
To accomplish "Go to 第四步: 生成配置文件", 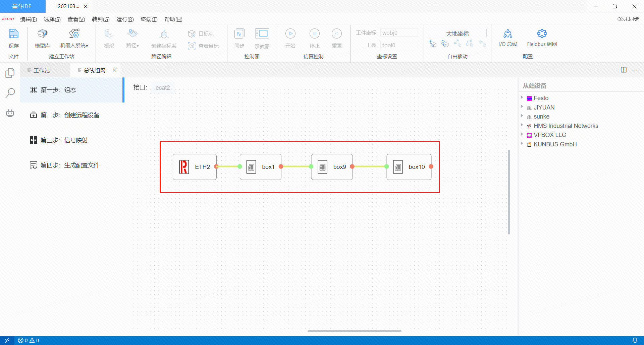I will coord(70,165).
